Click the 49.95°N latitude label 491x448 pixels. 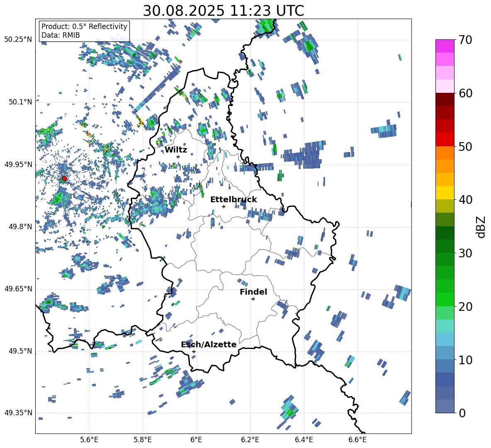18,164
